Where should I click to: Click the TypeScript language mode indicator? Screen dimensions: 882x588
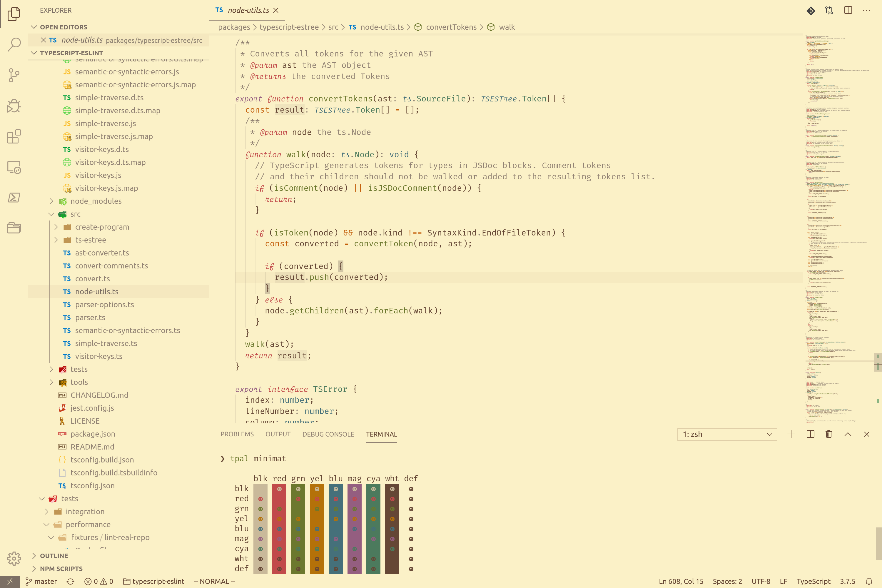tap(813, 581)
